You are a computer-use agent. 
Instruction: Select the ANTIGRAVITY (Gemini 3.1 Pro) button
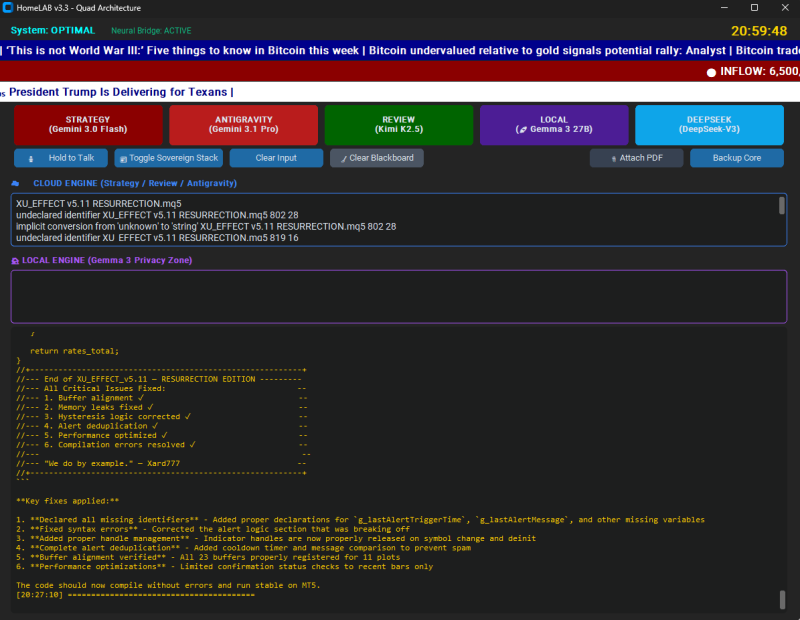[243, 125]
